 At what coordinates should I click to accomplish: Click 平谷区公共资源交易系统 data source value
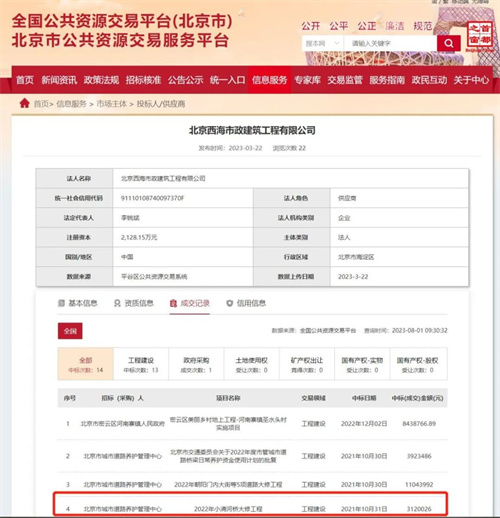tap(154, 277)
